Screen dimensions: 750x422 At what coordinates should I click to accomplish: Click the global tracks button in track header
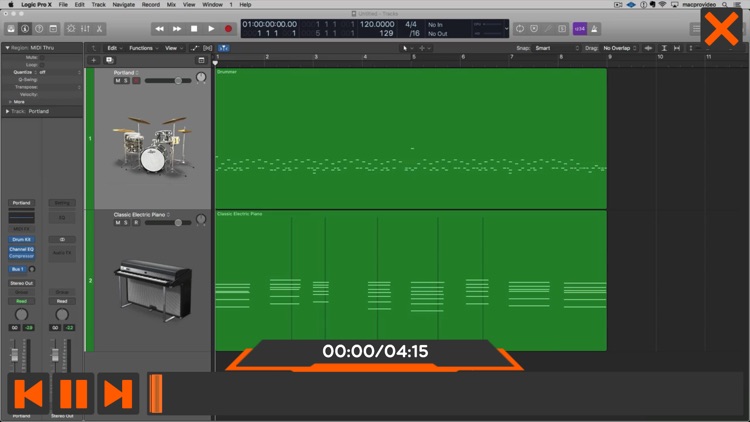click(201, 60)
